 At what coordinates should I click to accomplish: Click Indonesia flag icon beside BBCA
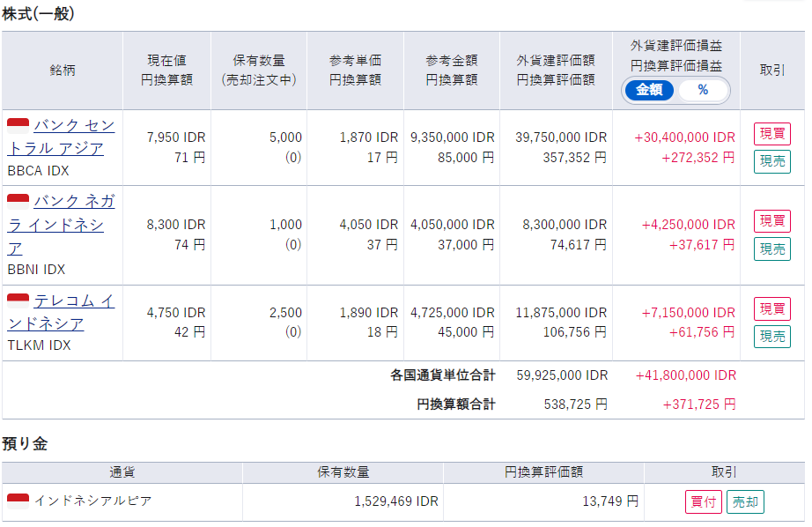(18, 125)
